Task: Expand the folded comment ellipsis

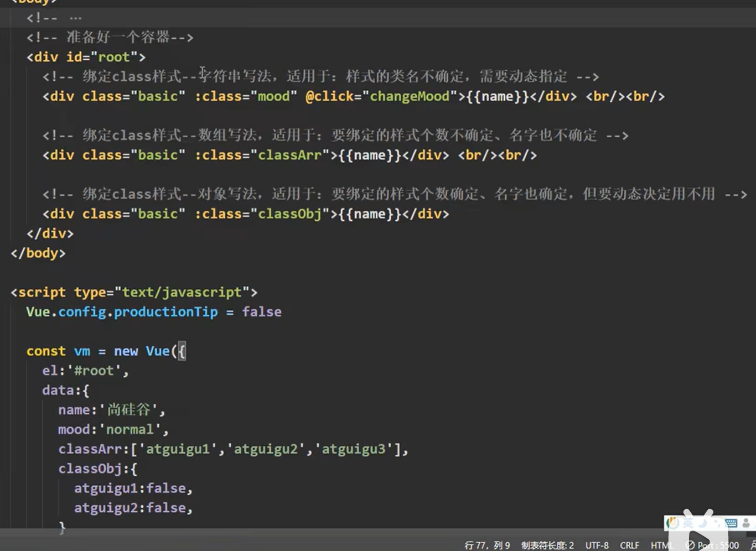Action: click(76, 18)
